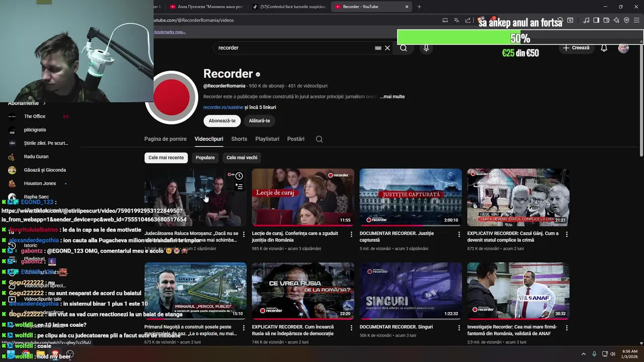Click the Recorder channel avatar image
Image resolution: width=644 pixels, height=362 pixels.
pyautogui.click(x=172, y=97)
